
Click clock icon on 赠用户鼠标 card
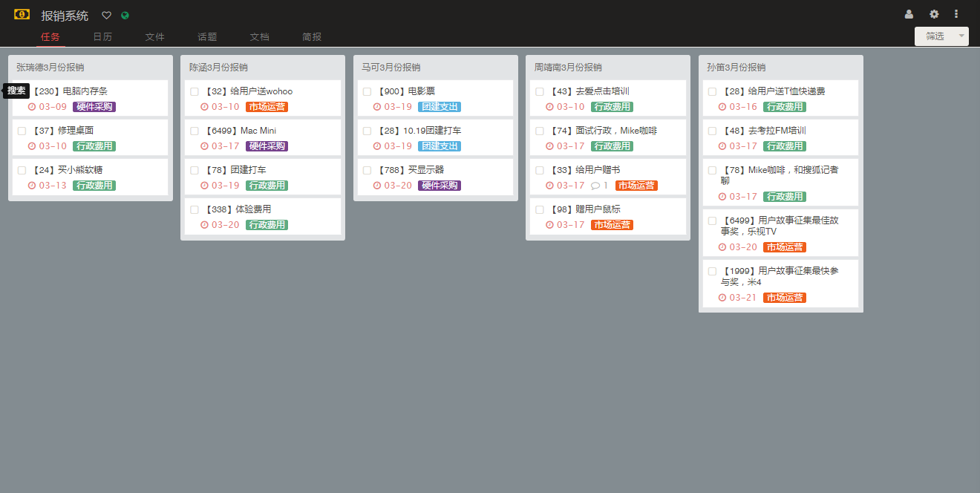(x=549, y=225)
